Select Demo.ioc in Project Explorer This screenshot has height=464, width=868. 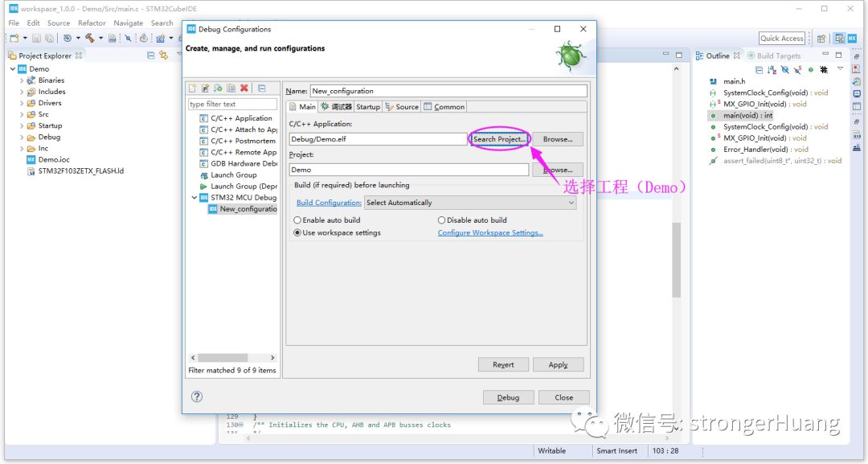point(48,160)
